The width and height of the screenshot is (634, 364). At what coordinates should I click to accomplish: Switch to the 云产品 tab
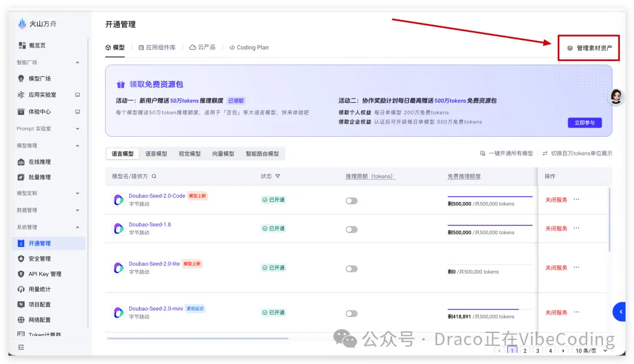pyautogui.click(x=202, y=48)
